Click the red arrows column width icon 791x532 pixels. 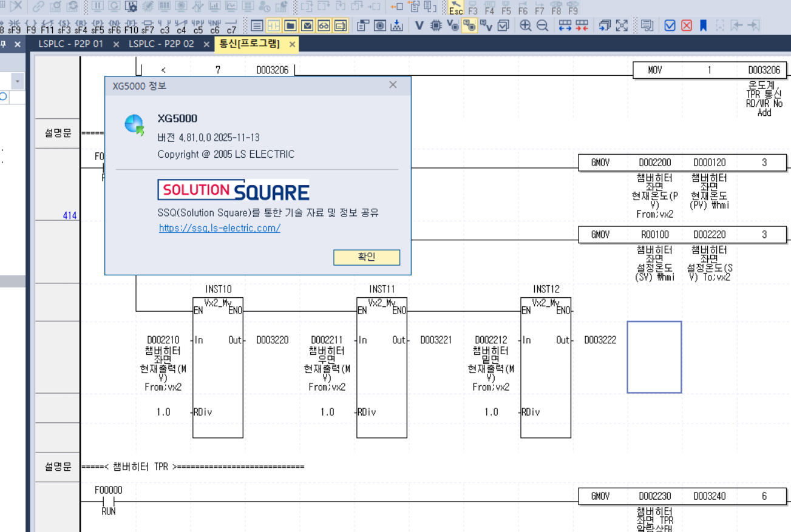click(x=582, y=25)
